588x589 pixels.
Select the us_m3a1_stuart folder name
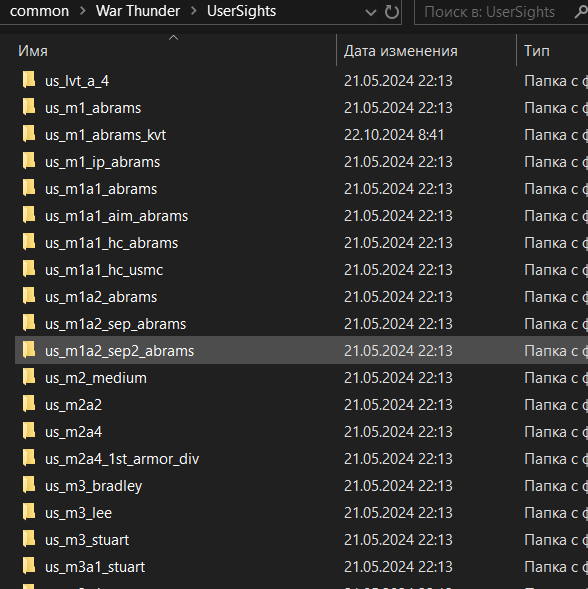coord(95,568)
